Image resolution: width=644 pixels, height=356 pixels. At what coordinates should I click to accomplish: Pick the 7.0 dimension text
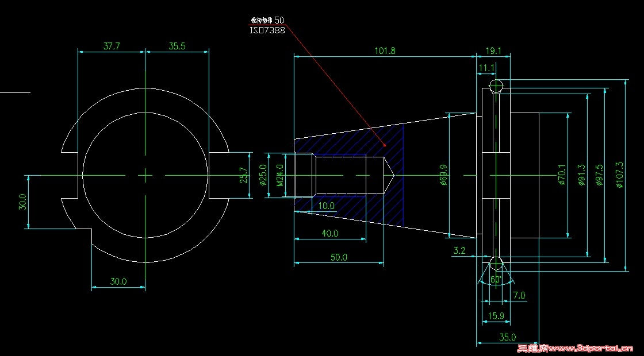coord(519,295)
